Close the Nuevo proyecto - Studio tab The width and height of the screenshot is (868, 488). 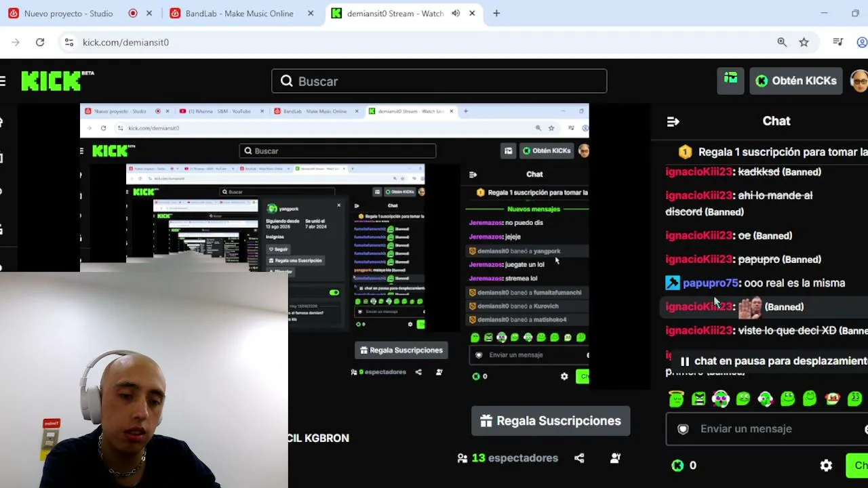click(x=149, y=14)
